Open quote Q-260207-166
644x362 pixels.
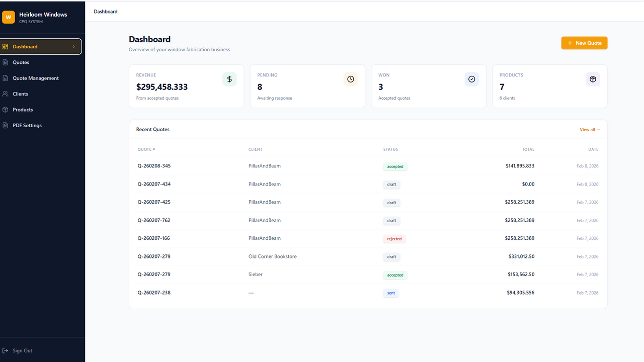(x=154, y=238)
